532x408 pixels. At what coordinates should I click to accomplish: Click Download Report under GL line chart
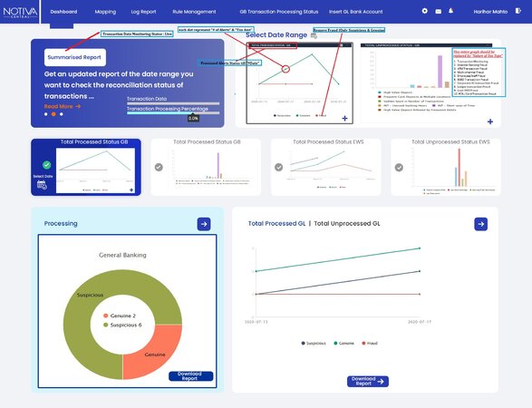click(x=367, y=382)
